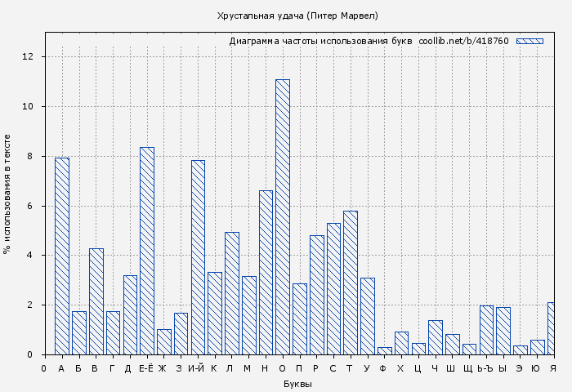Click the bar for letter А
The image size is (572, 392).
(62, 256)
